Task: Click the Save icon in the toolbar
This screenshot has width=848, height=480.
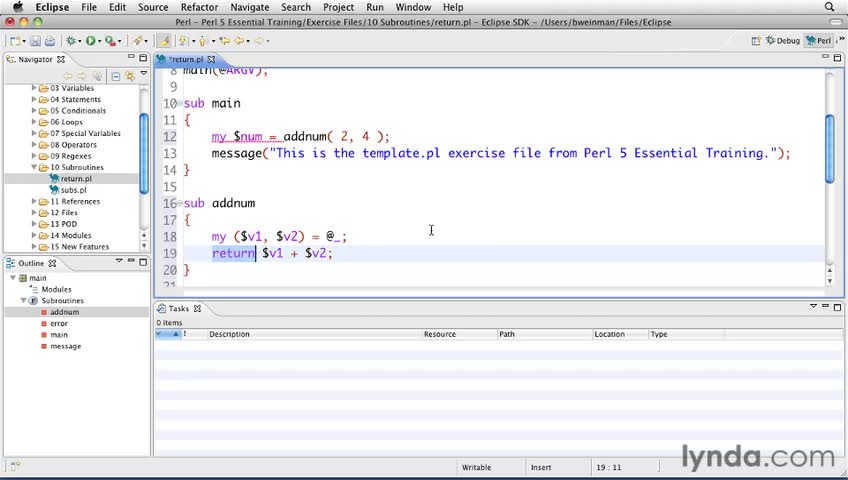Action: (35, 41)
